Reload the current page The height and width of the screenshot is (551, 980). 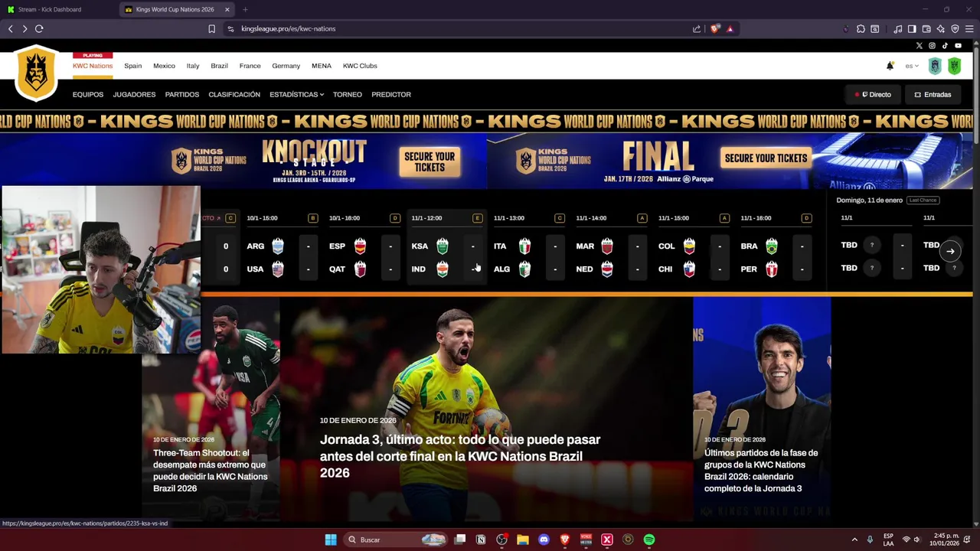[x=39, y=29]
